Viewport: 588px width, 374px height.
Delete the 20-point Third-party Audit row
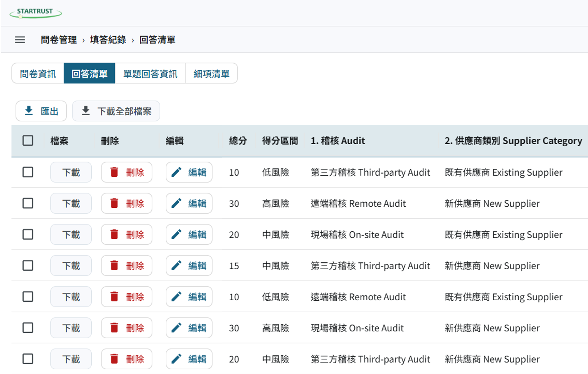126,359
